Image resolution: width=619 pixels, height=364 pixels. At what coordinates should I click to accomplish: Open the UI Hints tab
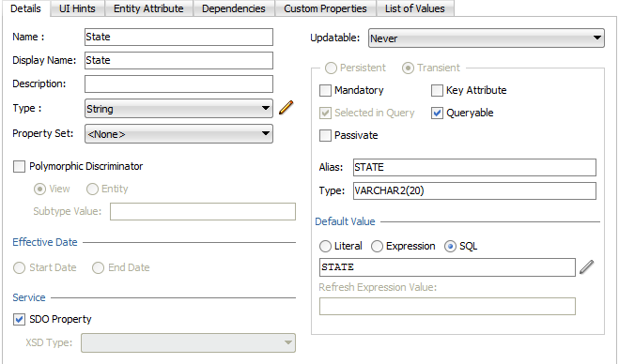pos(77,8)
